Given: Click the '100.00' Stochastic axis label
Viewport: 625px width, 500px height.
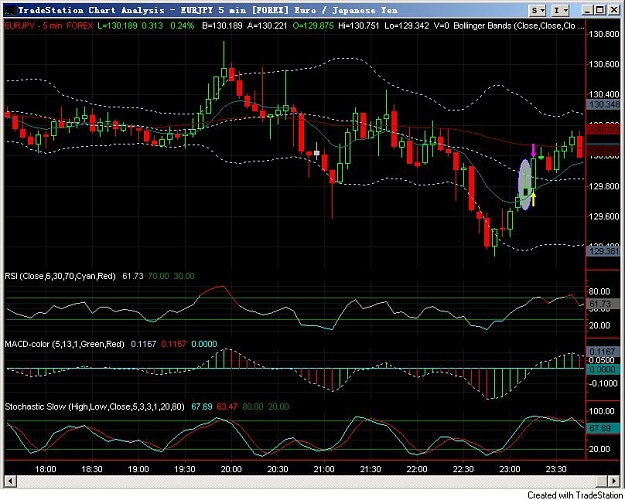Looking at the screenshot, I should click(x=602, y=411).
